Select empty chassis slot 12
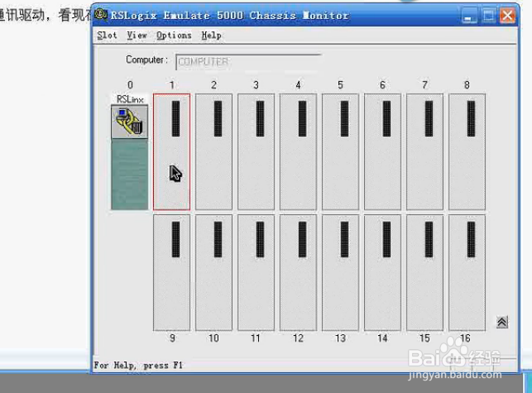Viewport: 532px width, 393px height. (x=298, y=272)
